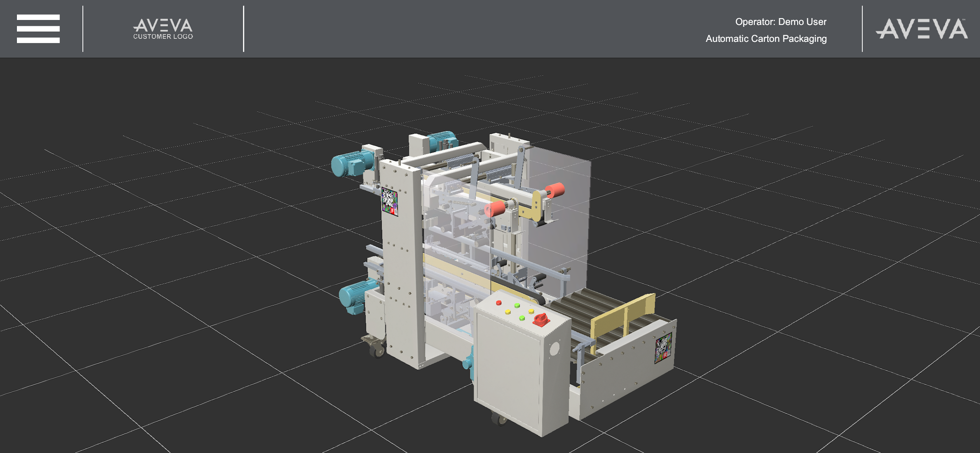This screenshot has width=980, height=453.
Task: Select the Automatic Carton Packaging title
Action: 766,38
